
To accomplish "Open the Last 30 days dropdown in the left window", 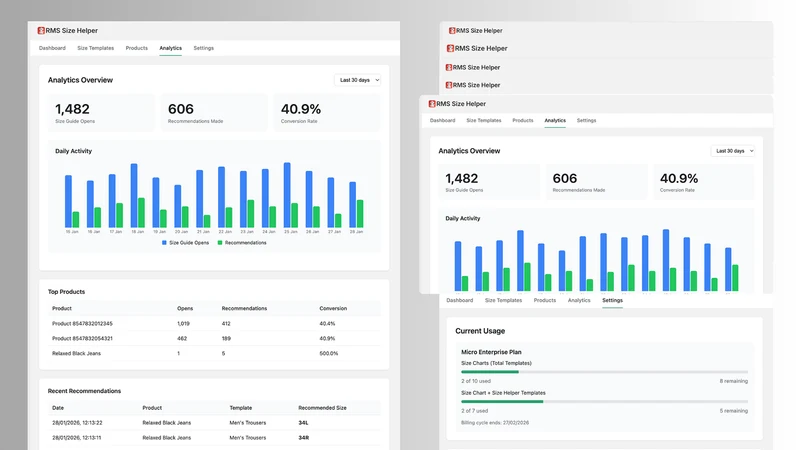I will pos(358,80).
